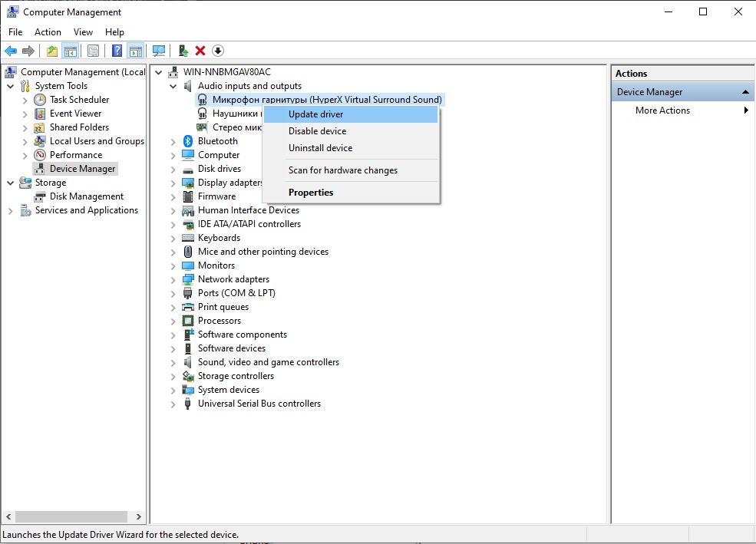Click the red X uninstall device icon
Image resolution: width=756 pixels, height=544 pixels.
pos(200,51)
